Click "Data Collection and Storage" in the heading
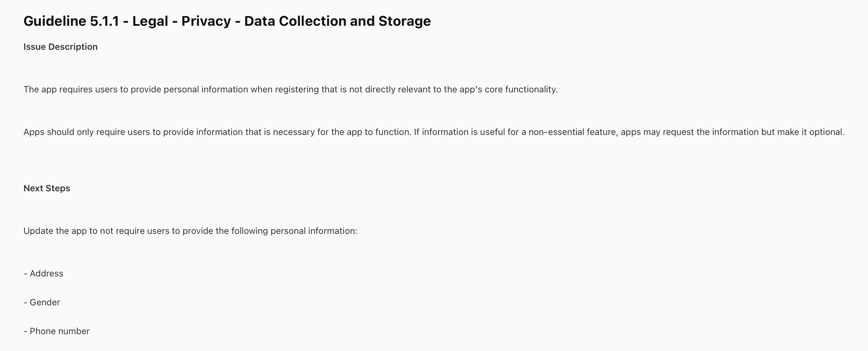The width and height of the screenshot is (868, 351). pos(337,21)
